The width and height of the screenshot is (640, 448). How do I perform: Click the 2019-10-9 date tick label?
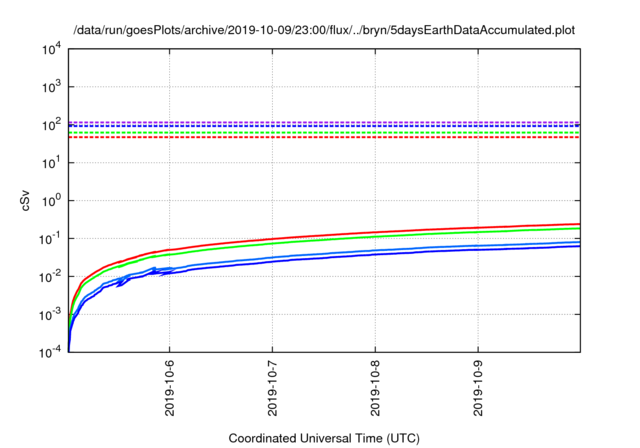pos(478,388)
